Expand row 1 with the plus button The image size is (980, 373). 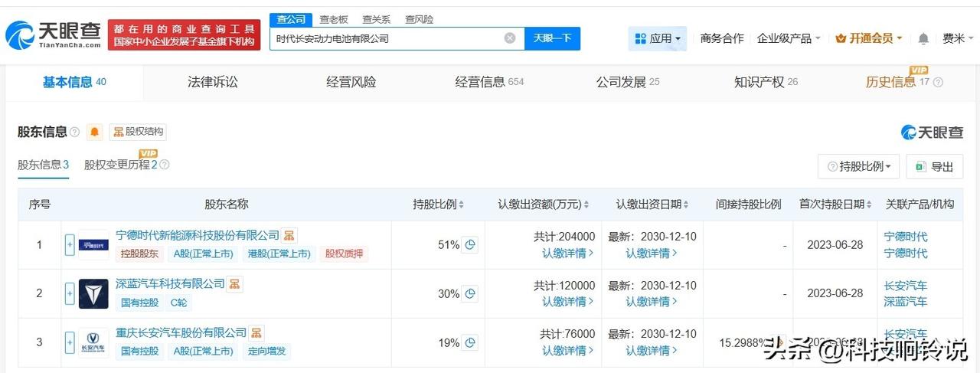pos(70,245)
